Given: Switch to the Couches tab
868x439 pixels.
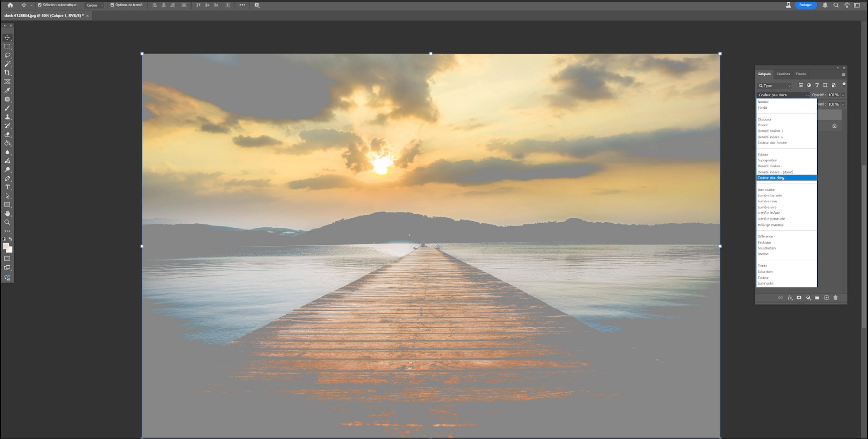Looking at the screenshot, I should click(x=783, y=74).
